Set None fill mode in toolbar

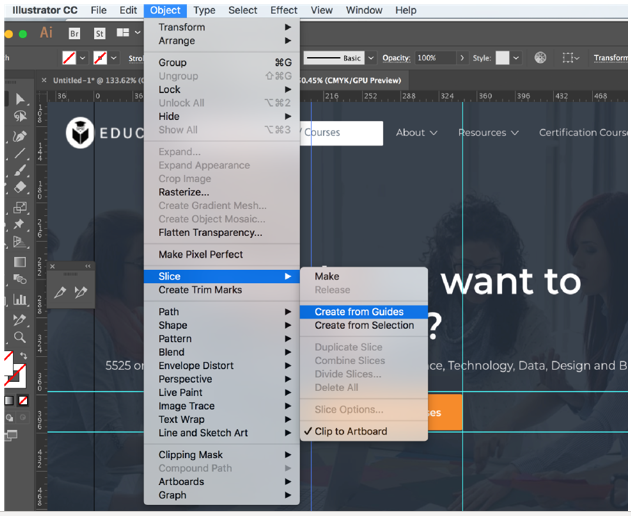[x=23, y=400]
